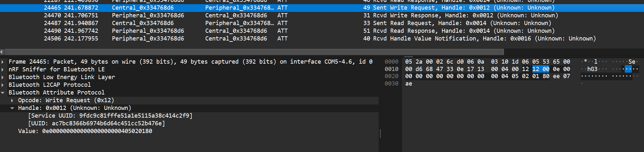The image size is (644, 152).
Task: Collapse Handle: 0x0012 tree node
Action: coord(12,108)
